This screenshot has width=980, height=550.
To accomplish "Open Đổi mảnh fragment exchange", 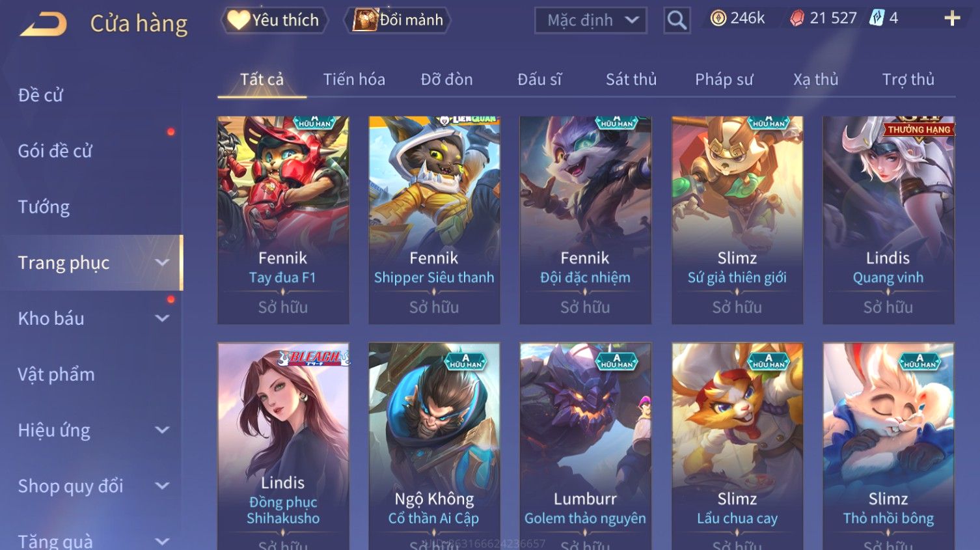I will [x=398, y=20].
